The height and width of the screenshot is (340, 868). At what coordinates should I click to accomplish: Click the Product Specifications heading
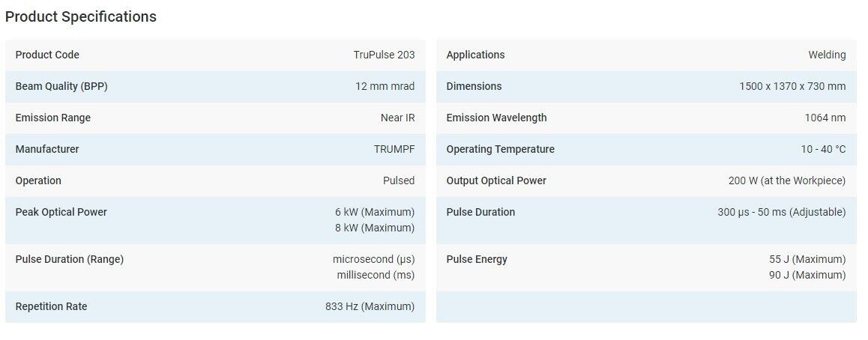(x=81, y=16)
